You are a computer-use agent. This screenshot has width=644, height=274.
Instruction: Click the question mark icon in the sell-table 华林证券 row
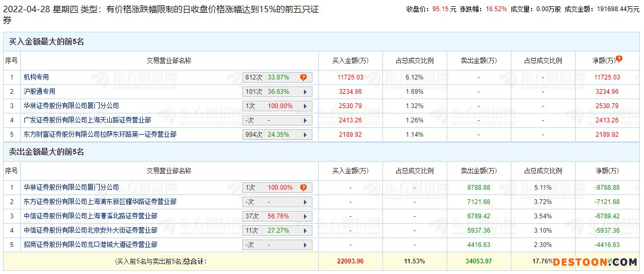[x=303, y=188]
